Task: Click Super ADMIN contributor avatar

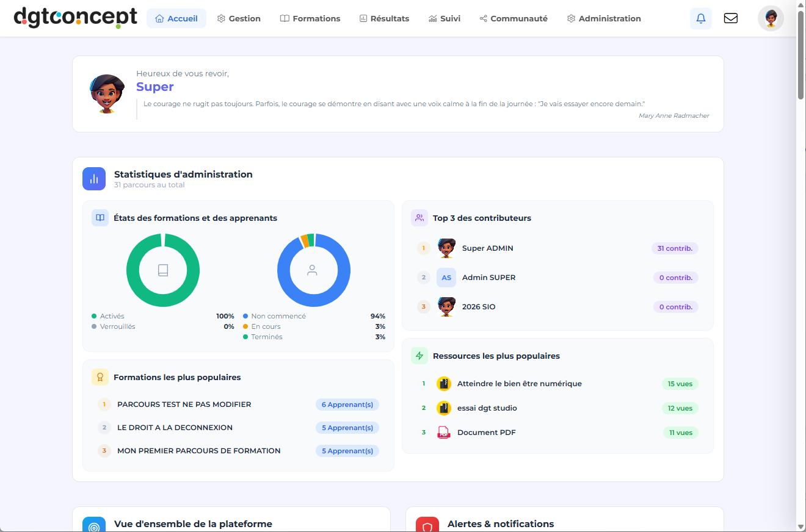Action: (x=446, y=248)
